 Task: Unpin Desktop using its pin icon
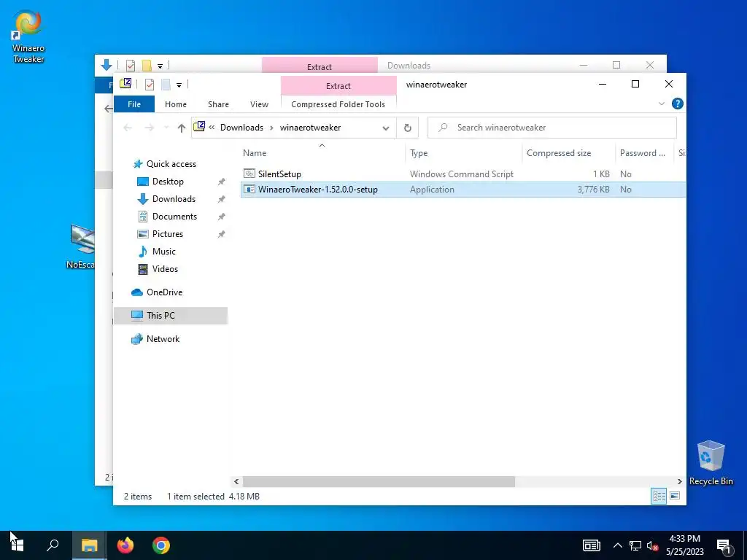pos(222,182)
